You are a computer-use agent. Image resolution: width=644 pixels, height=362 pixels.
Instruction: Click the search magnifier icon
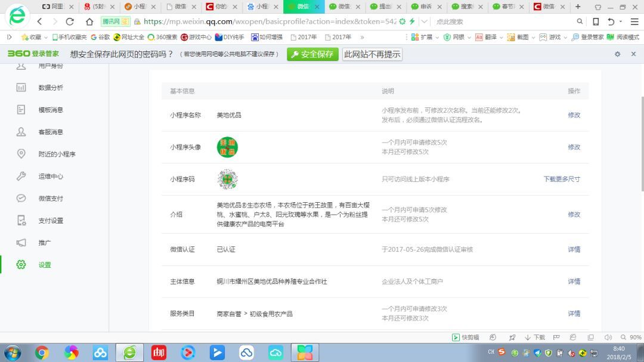tap(580, 21)
